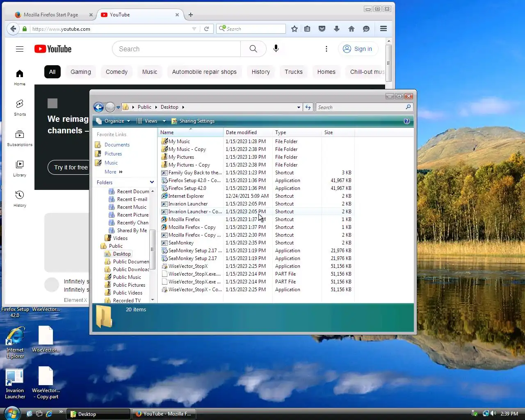Click the Firefox back arrow button

tap(13, 29)
